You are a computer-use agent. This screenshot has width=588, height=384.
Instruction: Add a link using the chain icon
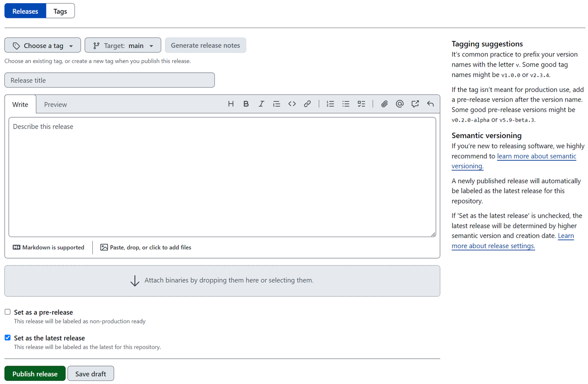coord(307,104)
